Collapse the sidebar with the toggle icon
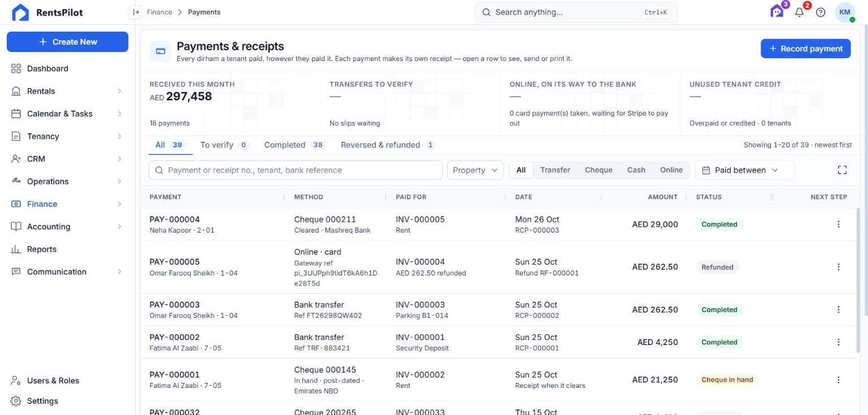The image size is (868, 415). pos(136,12)
